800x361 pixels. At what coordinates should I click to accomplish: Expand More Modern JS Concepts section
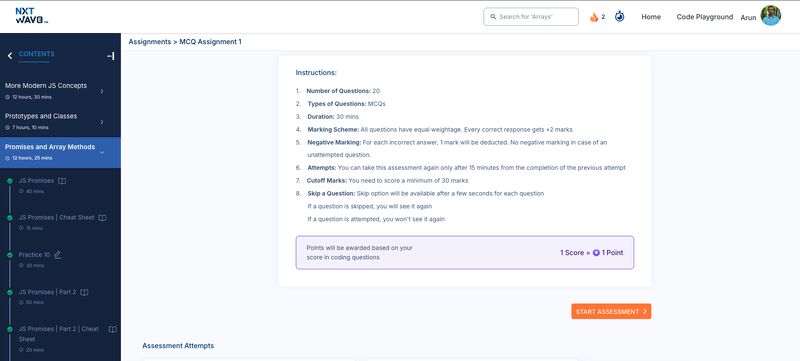click(102, 91)
